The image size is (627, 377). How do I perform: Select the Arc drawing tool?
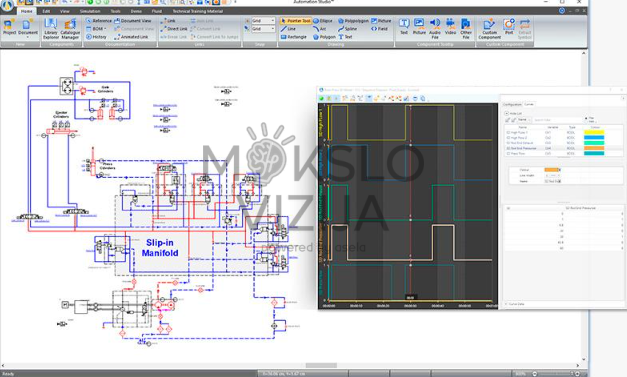[x=319, y=29]
